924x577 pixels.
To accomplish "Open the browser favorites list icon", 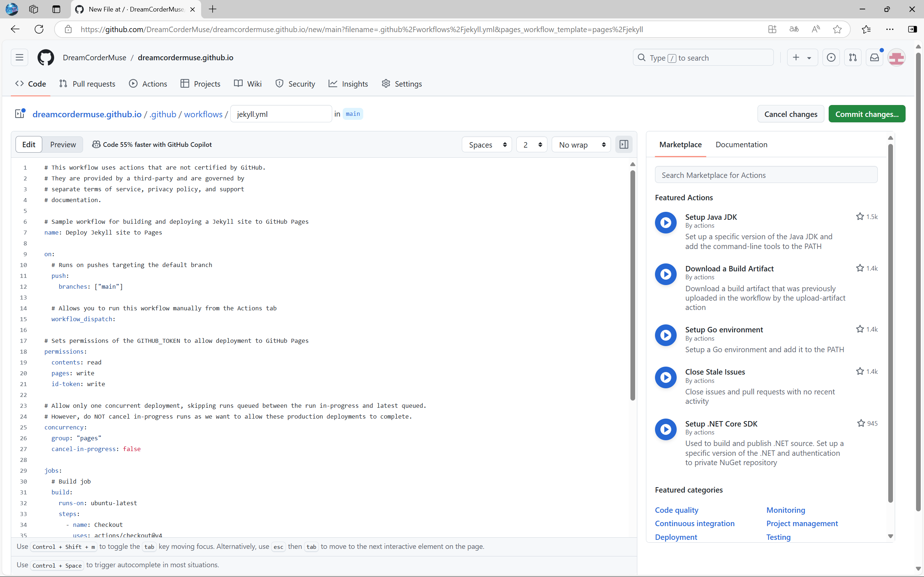I will point(866,29).
